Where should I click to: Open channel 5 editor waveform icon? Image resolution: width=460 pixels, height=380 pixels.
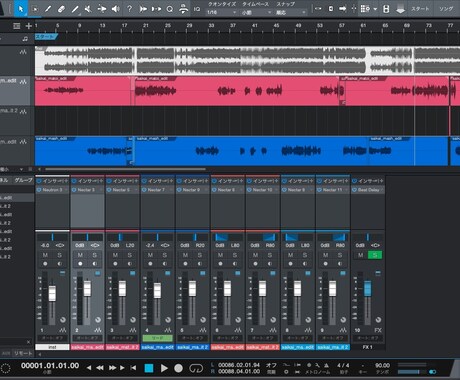pyautogui.click(x=203, y=330)
